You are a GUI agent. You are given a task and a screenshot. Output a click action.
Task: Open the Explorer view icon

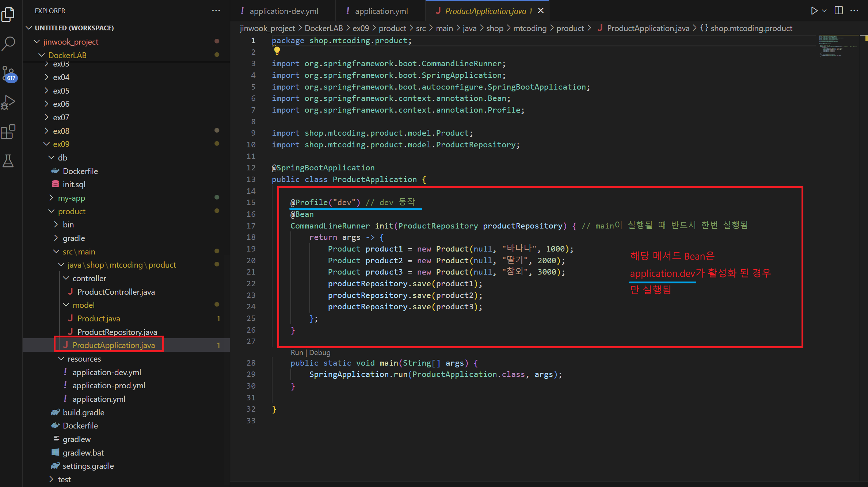(8, 15)
